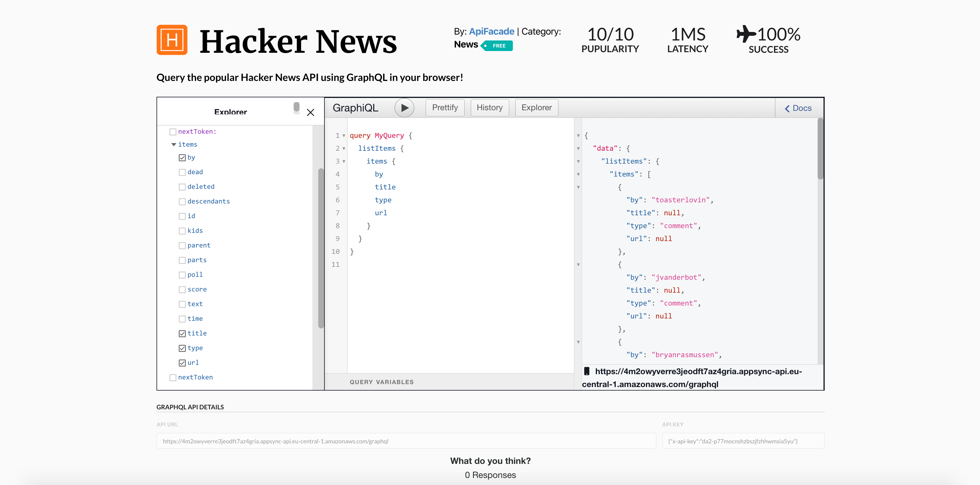Click the orange Hacker News logo icon
Viewport: 980px width, 485px height.
[172, 40]
